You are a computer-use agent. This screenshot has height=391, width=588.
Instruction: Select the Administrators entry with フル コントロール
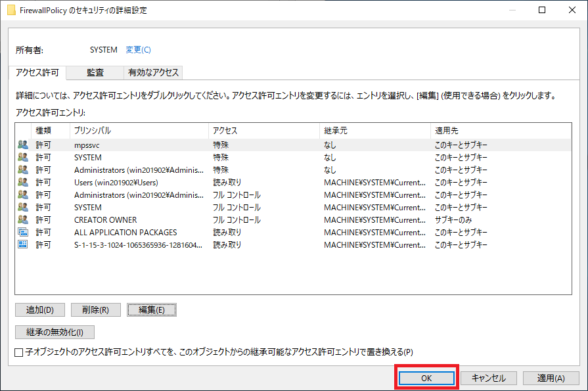coord(293,195)
